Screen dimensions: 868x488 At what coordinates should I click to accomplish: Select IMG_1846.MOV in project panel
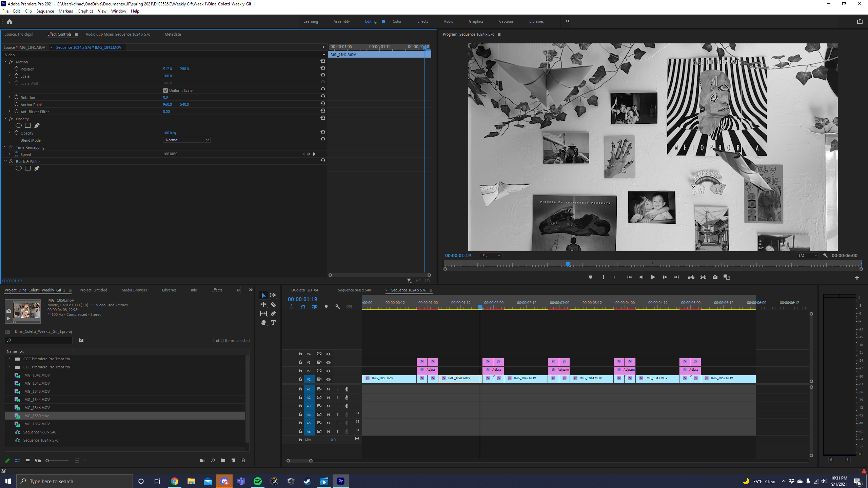click(x=36, y=408)
